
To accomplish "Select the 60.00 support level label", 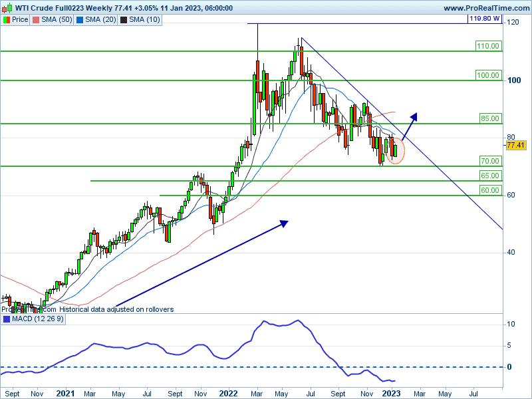I will click(489, 190).
